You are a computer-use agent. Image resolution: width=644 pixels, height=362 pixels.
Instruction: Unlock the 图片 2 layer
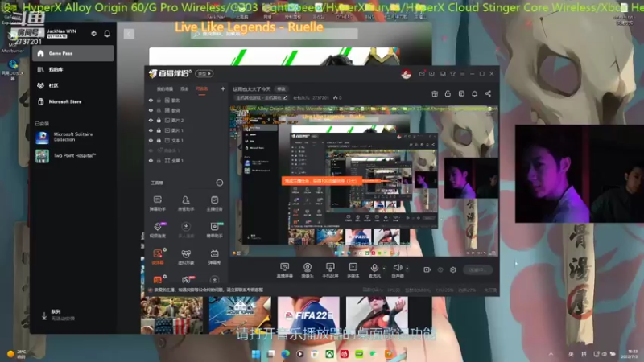click(159, 120)
